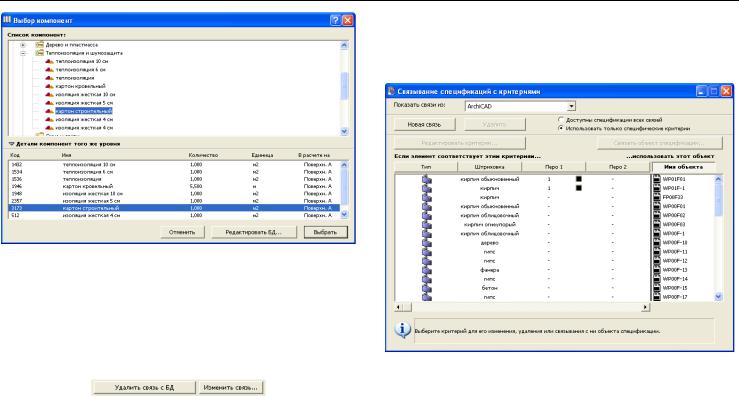
Task: Expand the Дерево и пластмасса tree node
Action: point(23,45)
